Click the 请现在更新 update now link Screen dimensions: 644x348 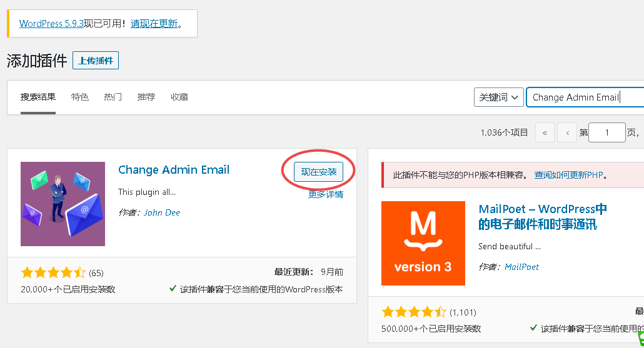(154, 24)
